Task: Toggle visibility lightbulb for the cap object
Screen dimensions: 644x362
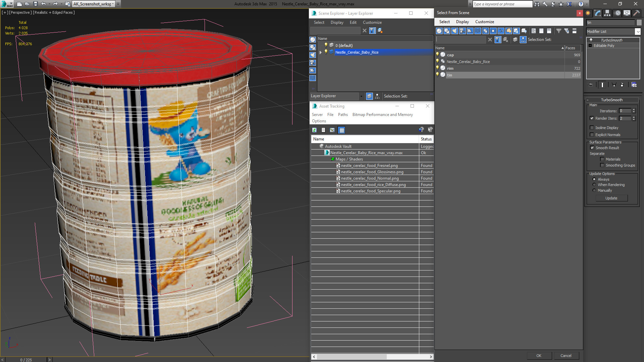Action: coord(437,55)
